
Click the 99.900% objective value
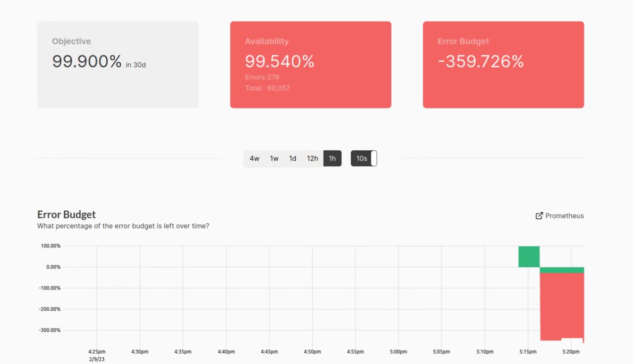tap(87, 62)
